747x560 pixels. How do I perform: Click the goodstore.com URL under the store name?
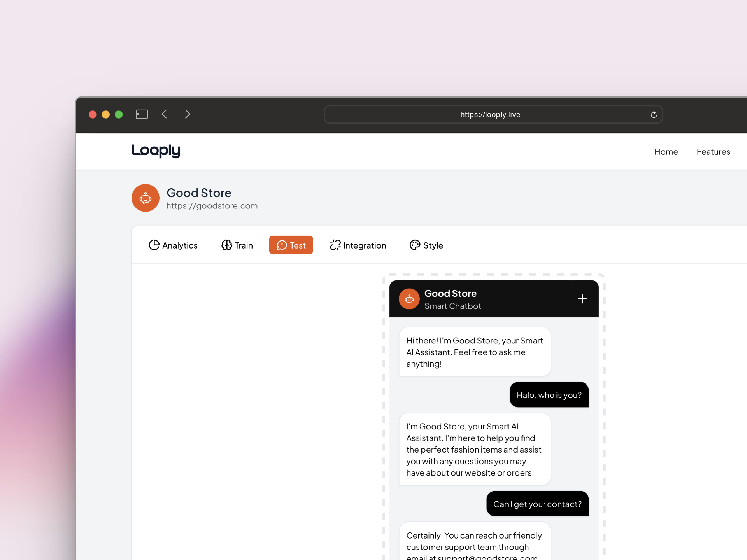[212, 206]
